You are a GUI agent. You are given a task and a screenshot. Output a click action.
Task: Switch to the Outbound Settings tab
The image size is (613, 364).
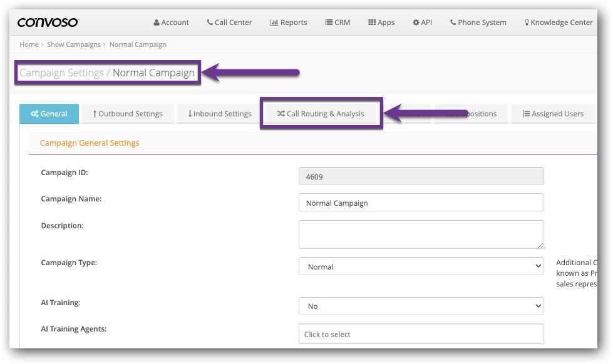click(x=128, y=113)
